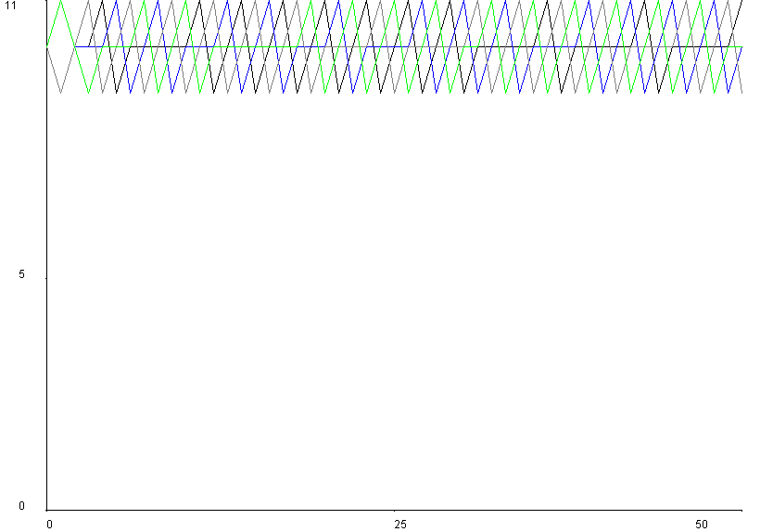Viewport: 773px width, 532px height.
Task: Select the x-axis tick mark above 25
Action: coord(395,513)
